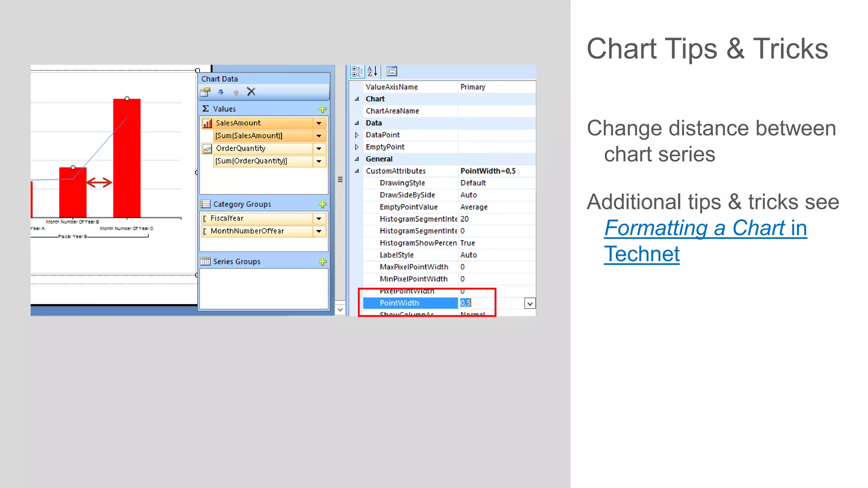Collapse the Data property category
This screenshot has width=868, height=488.
357,123
